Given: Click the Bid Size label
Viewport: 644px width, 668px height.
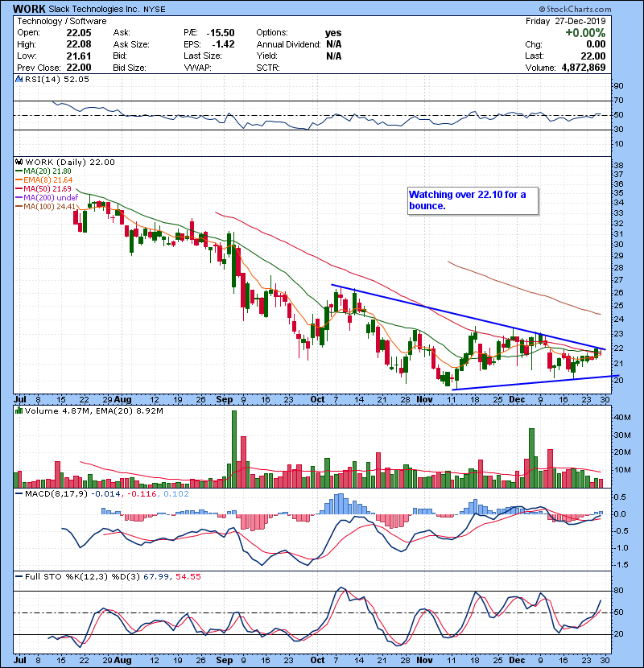Looking at the screenshot, I should tap(130, 68).
